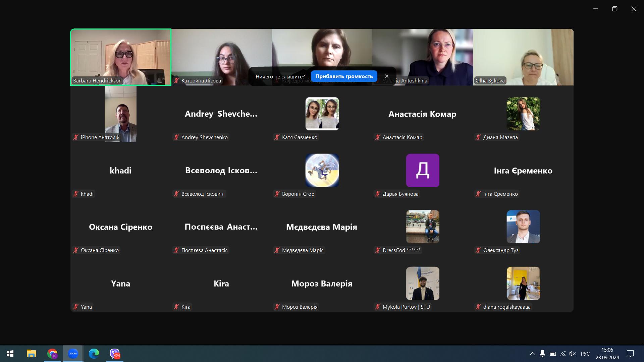The height and width of the screenshot is (362, 644).
Task: Click the large 'Kira' name
Action: [x=221, y=284]
